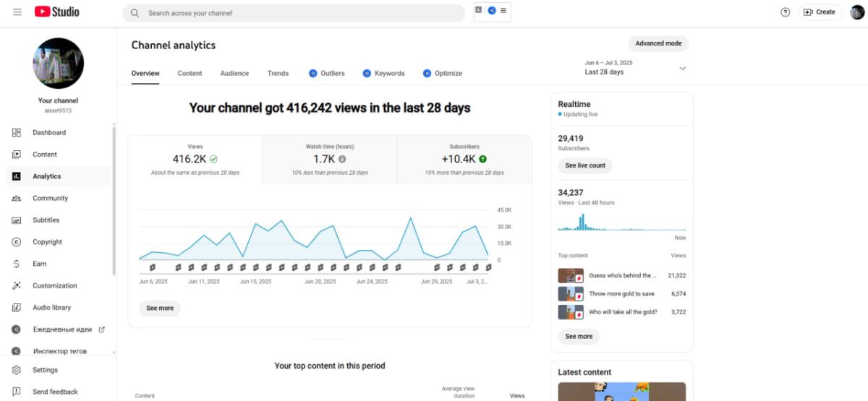Click the YouTube Studio logo
The width and height of the screenshot is (868, 401).
(x=56, y=12)
